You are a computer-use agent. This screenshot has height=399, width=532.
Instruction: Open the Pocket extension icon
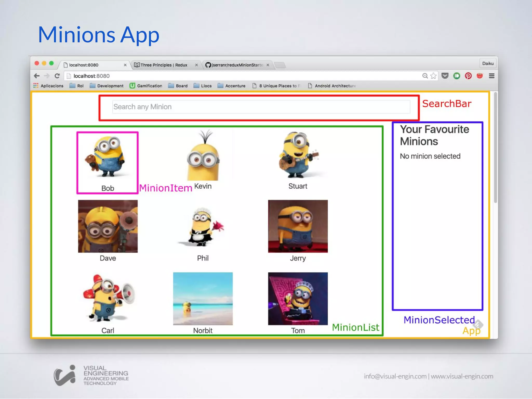click(445, 76)
